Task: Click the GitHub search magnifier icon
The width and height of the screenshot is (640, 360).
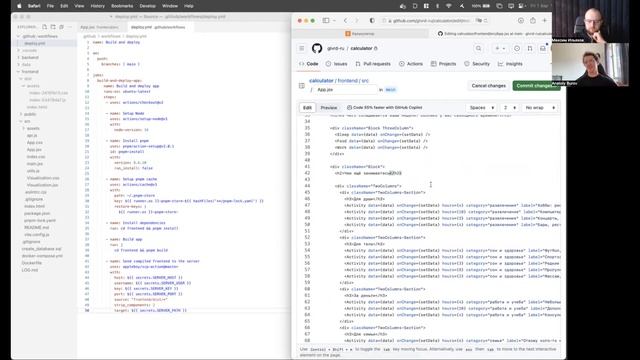Action: [478, 48]
